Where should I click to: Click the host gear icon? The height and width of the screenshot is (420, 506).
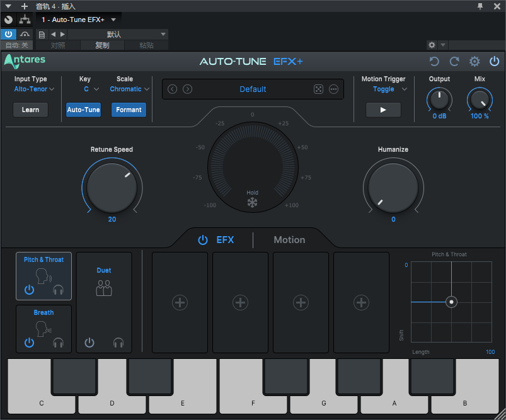(432, 45)
